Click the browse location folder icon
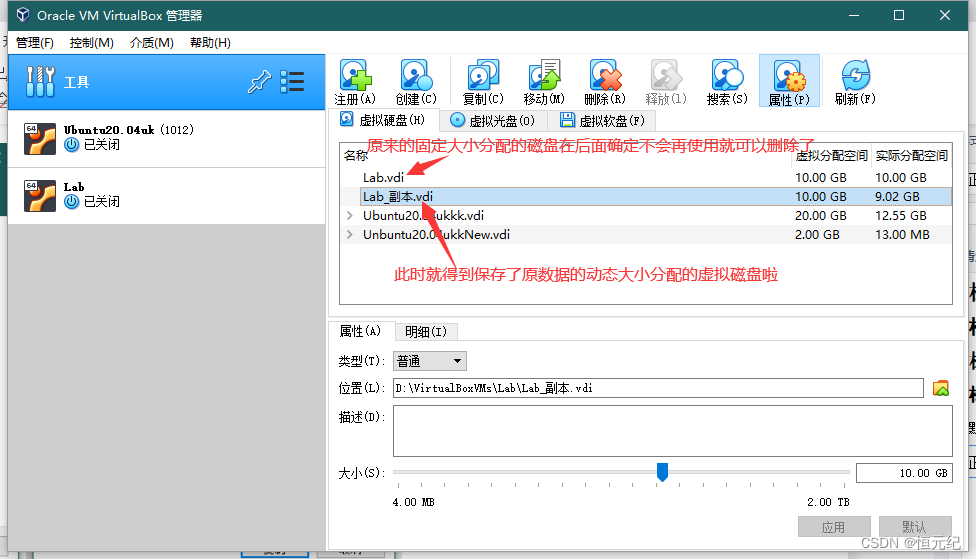This screenshot has width=976, height=559. [x=941, y=388]
